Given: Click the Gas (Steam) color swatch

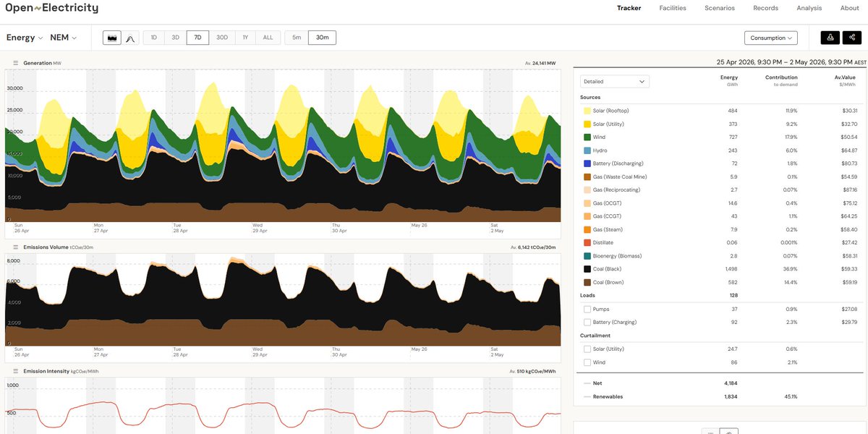Looking at the screenshot, I should coord(587,229).
